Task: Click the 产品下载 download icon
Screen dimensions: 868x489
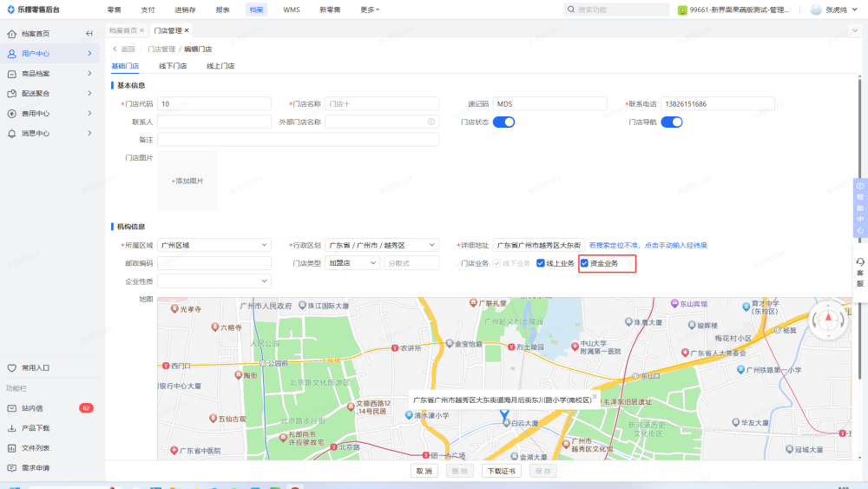Action: point(12,428)
